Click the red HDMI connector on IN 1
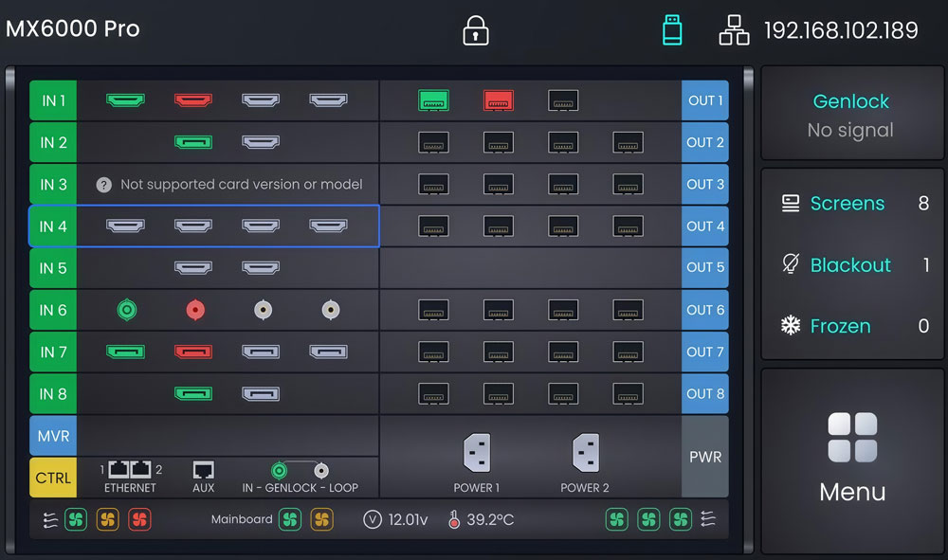Screen dimensions: 948x560 pyautogui.click(x=194, y=100)
